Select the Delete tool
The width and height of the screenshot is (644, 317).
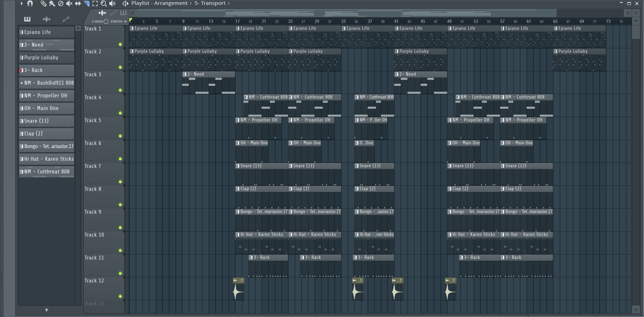[x=61, y=3]
